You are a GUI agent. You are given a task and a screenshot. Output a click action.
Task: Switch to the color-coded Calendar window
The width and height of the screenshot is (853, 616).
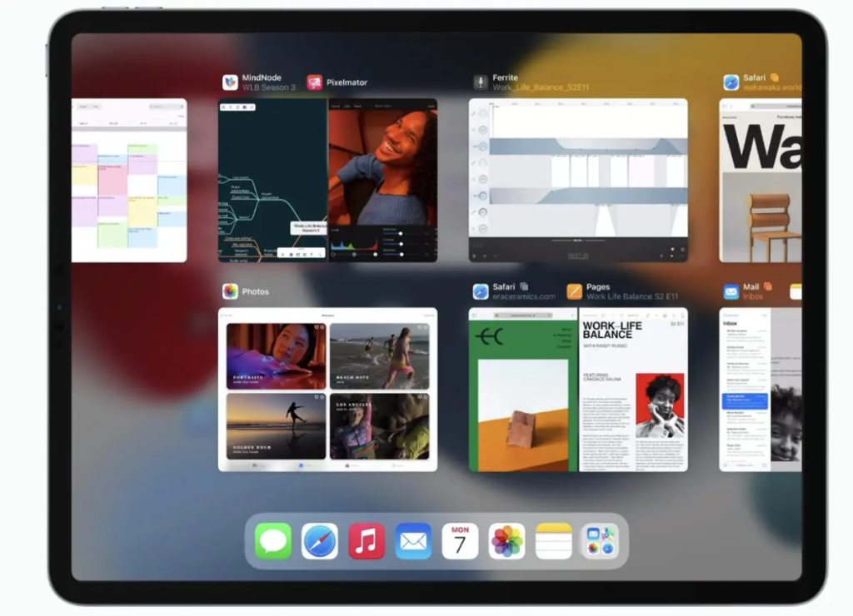pyautogui.click(x=129, y=180)
